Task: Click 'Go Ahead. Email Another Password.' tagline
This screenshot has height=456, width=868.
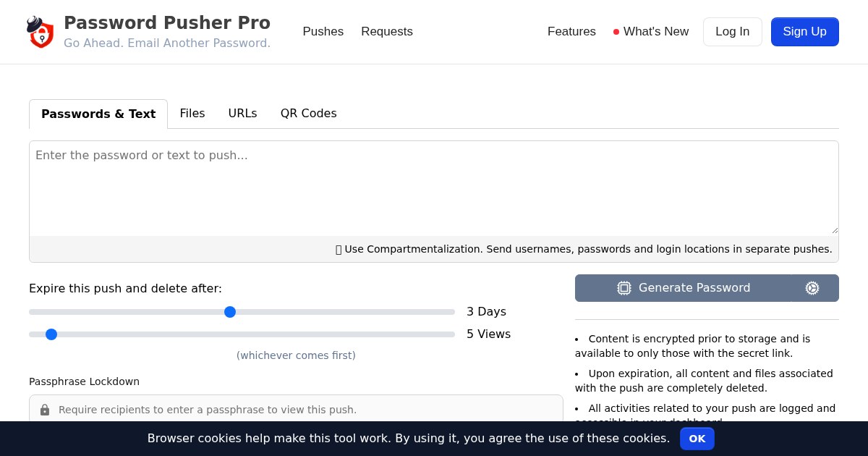Action: click(167, 43)
